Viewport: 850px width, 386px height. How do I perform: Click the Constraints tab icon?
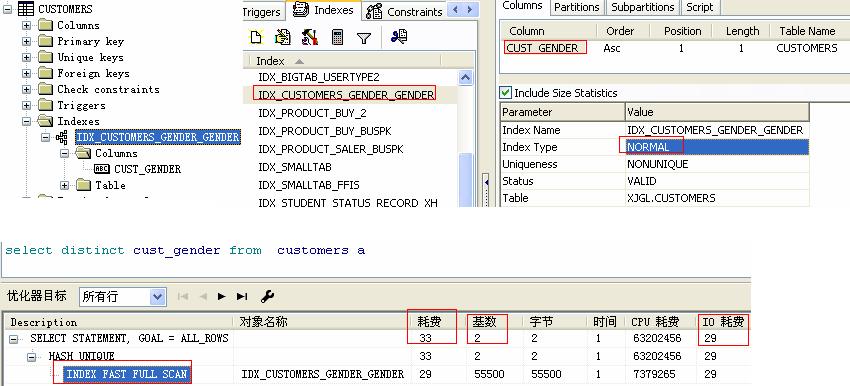[x=374, y=11]
